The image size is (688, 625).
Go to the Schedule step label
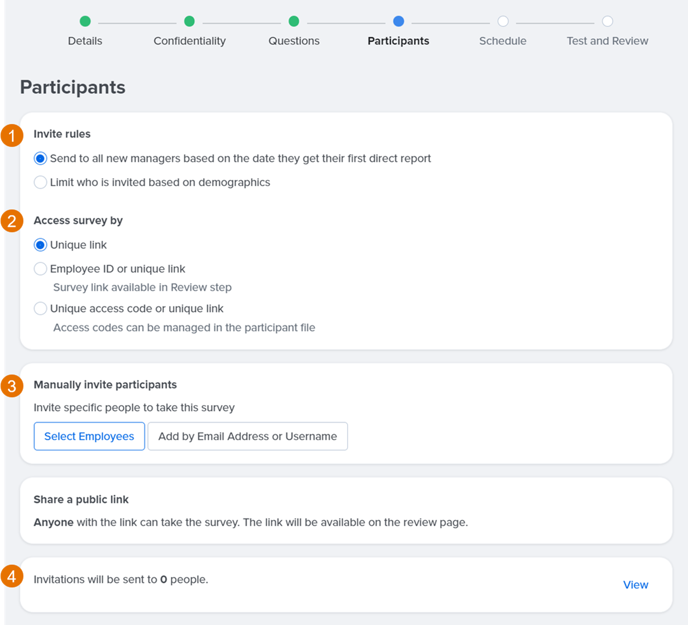tap(503, 41)
